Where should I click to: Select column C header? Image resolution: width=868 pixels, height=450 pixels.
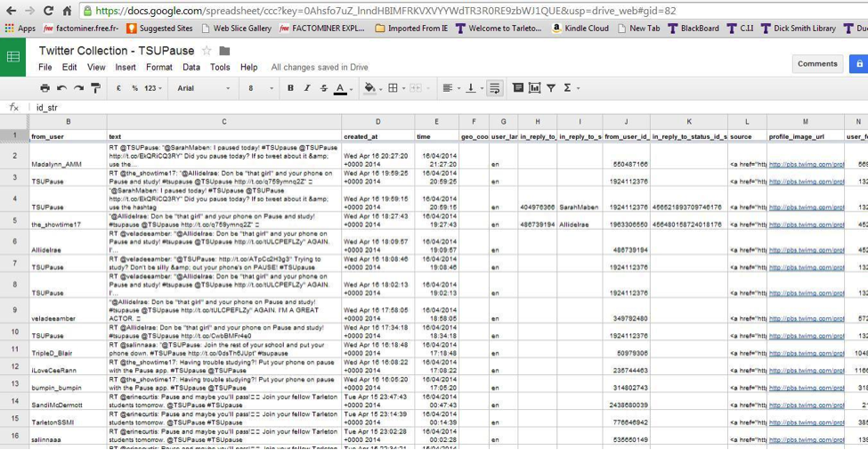[224, 121]
